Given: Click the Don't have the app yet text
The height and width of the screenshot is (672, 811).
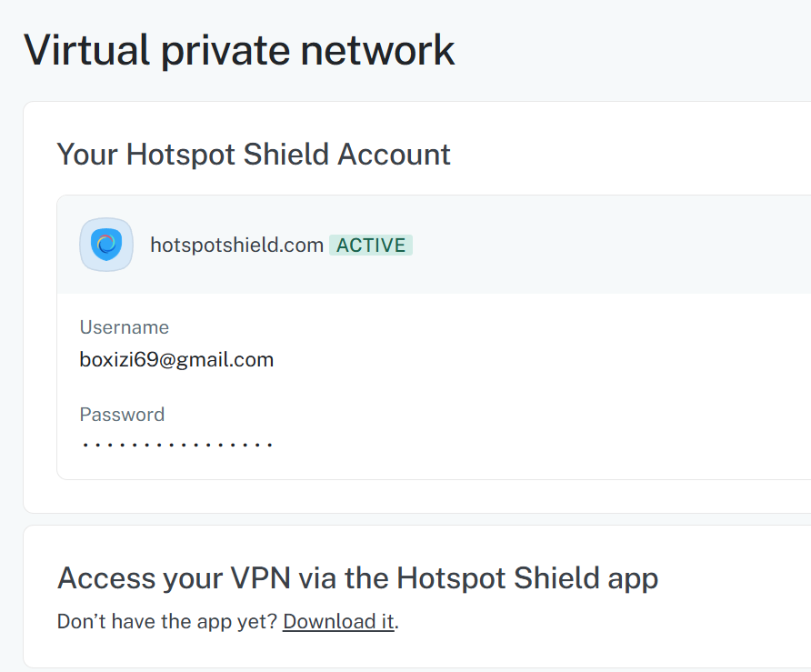Looking at the screenshot, I should (167, 621).
